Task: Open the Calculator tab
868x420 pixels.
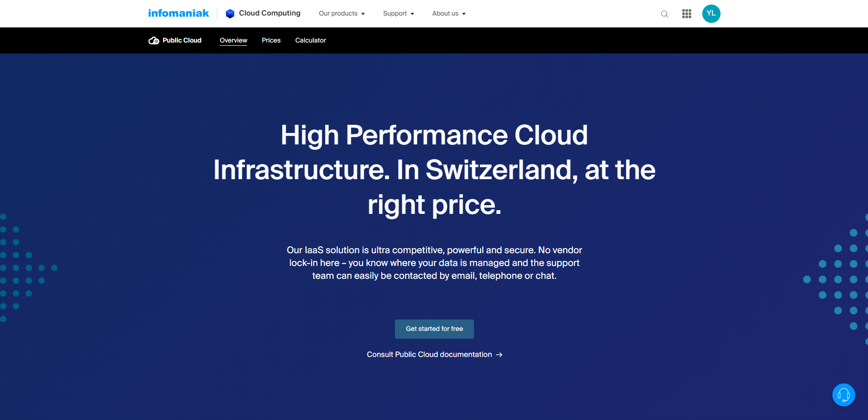Action: (x=310, y=40)
